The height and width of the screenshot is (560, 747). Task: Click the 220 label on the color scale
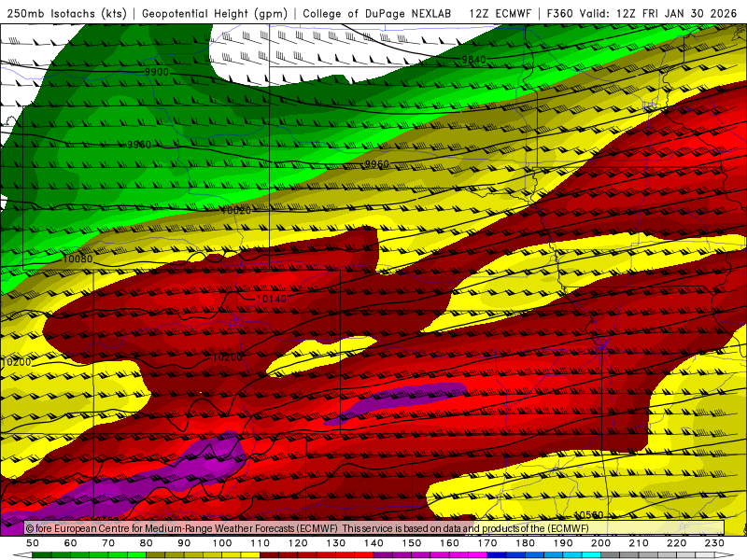[x=676, y=543]
